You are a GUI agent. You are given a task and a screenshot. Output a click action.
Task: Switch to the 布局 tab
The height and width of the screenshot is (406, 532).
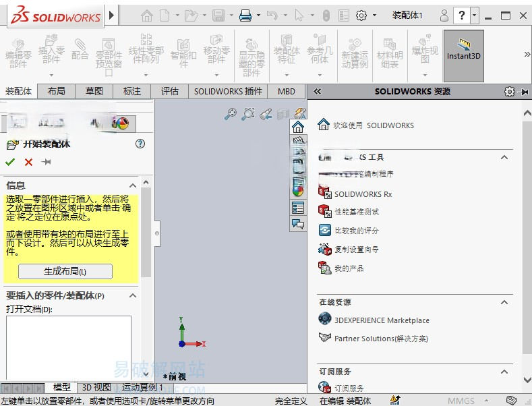click(57, 91)
